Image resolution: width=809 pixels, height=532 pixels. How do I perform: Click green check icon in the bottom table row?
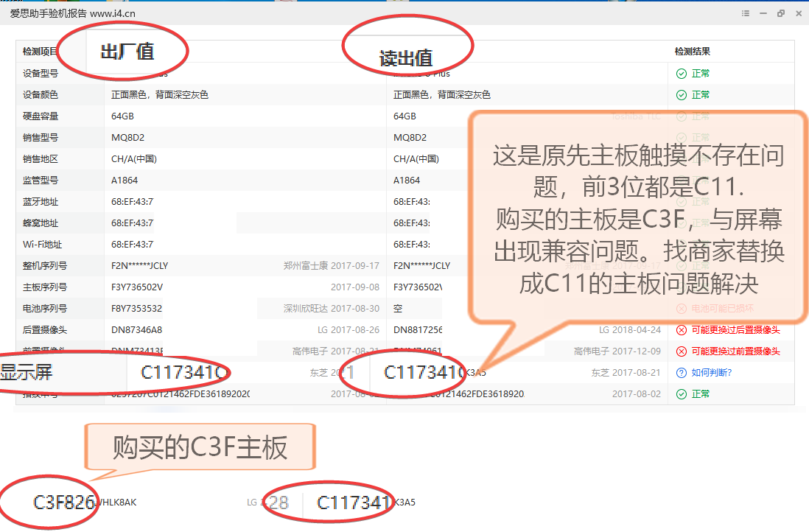pyautogui.click(x=681, y=394)
